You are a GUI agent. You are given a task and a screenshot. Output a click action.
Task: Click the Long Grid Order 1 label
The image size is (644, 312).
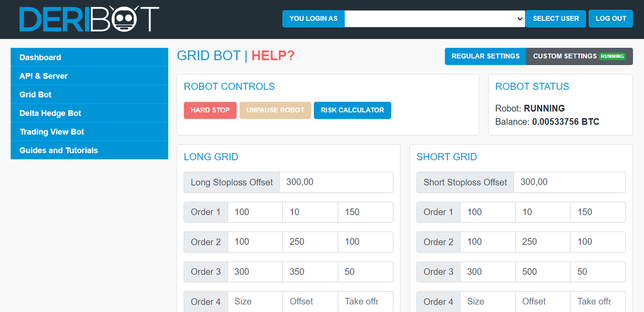click(x=206, y=212)
